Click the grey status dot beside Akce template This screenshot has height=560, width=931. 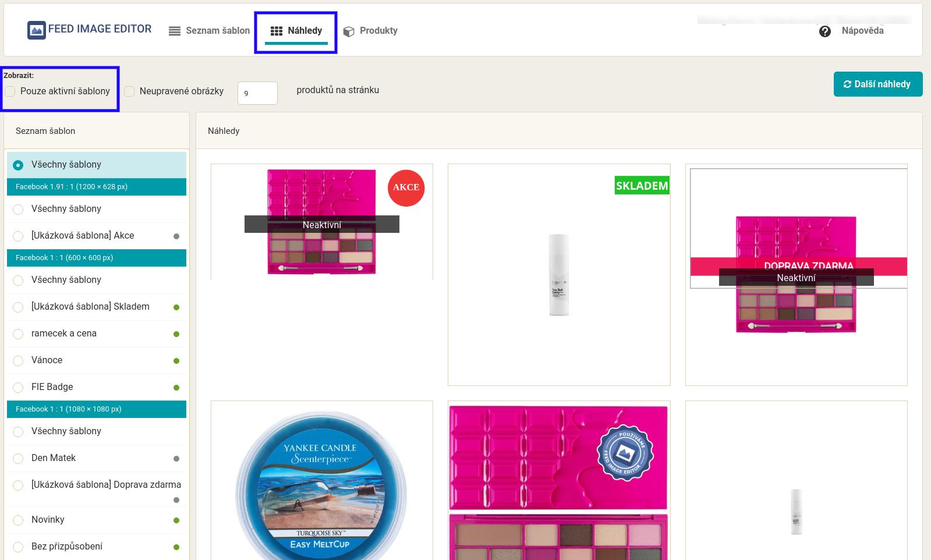pyautogui.click(x=176, y=236)
